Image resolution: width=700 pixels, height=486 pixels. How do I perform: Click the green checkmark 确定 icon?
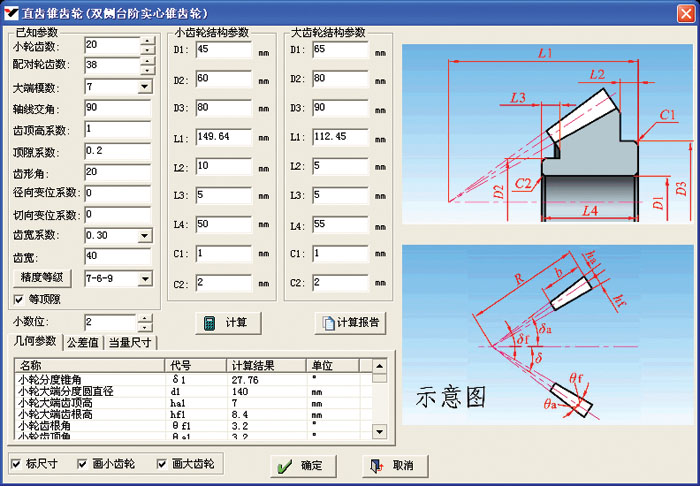(284, 466)
